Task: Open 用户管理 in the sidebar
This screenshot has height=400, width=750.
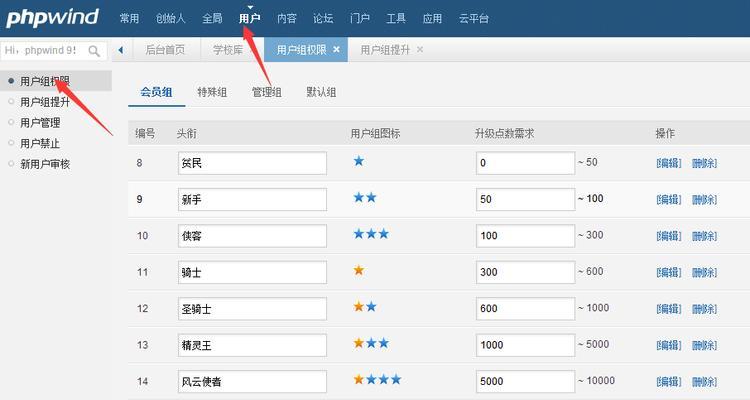Action: click(40, 122)
